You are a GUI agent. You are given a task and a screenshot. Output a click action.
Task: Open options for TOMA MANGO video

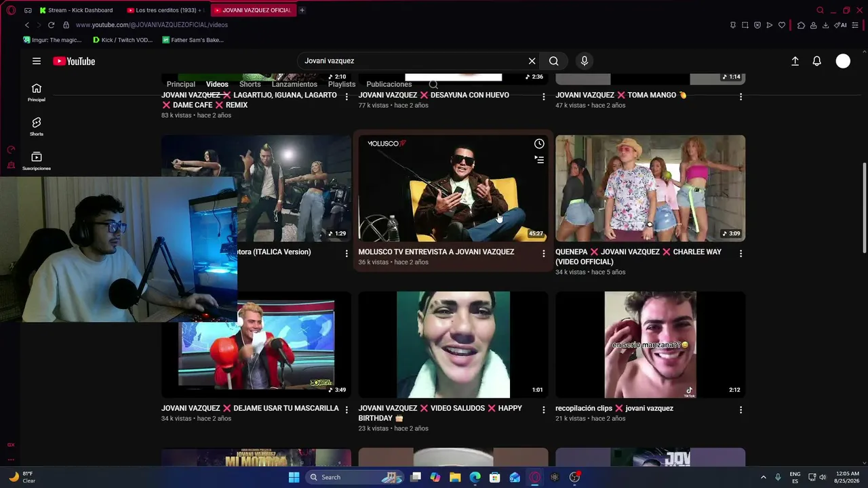(741, 97)
